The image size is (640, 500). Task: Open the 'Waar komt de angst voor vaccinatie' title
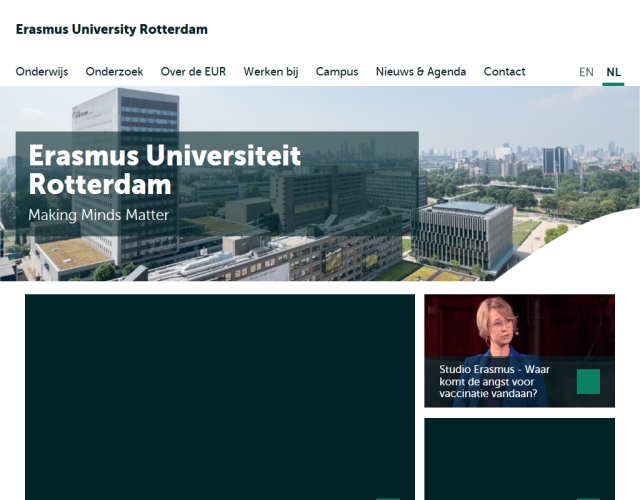[x=494, y=382]
